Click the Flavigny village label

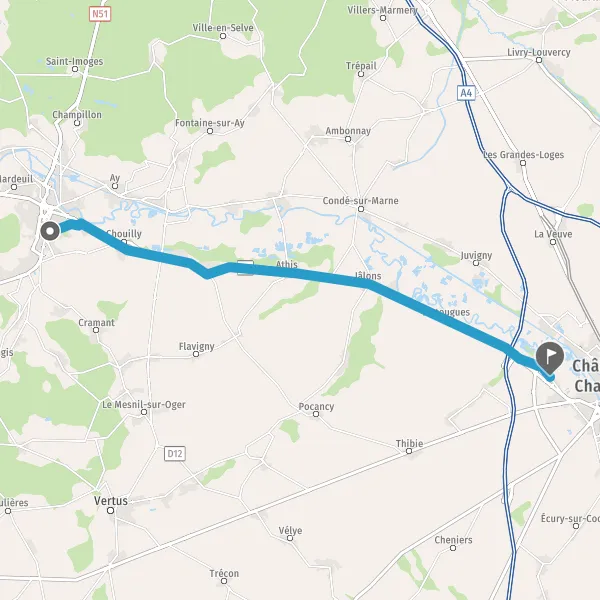(x=196, y=346)
